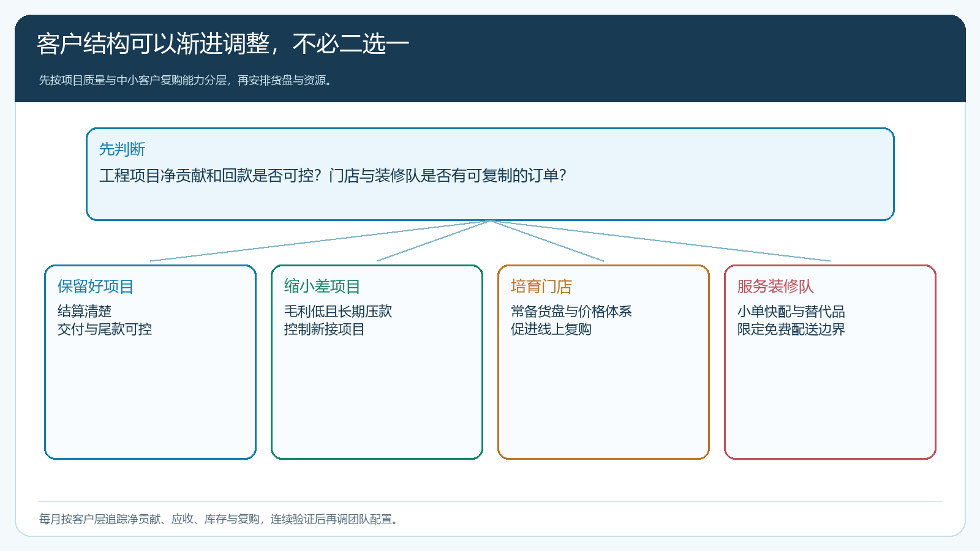The height and width of the screenshot is (551, 980).
Task: Click the 限定免费配送边界 text
Action: (791, 329)
